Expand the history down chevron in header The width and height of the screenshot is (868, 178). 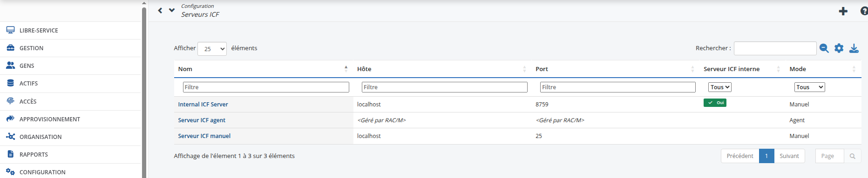[172, 10]
